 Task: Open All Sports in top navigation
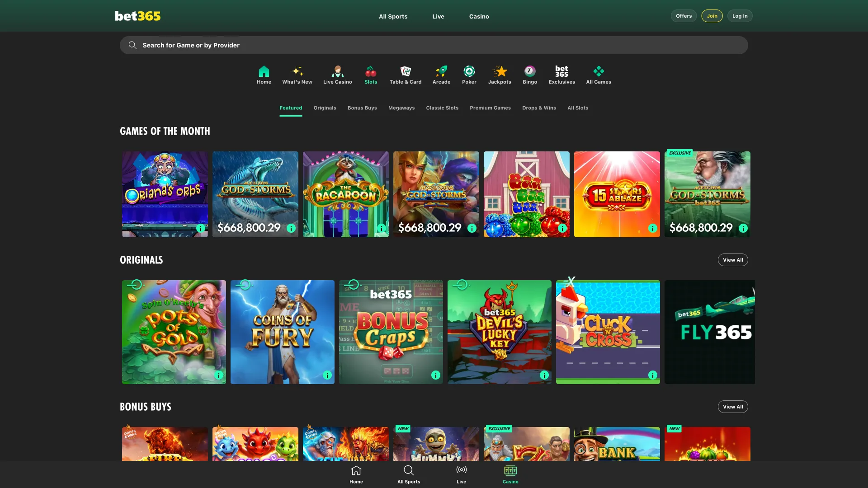pyautogui.click(x=393, y=16)
